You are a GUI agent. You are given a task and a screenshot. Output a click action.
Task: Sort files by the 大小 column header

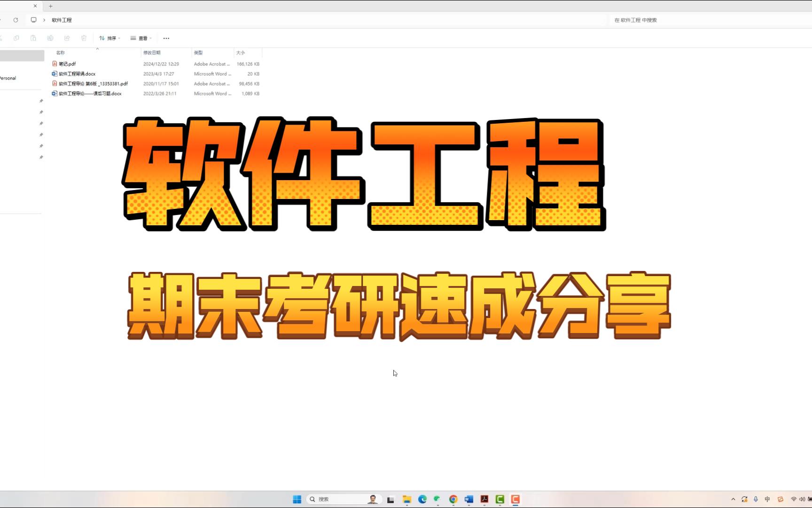241,53
